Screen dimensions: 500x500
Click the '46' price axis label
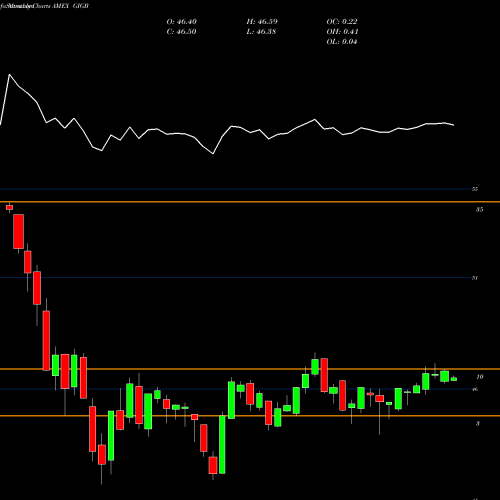tap(475, 389)
